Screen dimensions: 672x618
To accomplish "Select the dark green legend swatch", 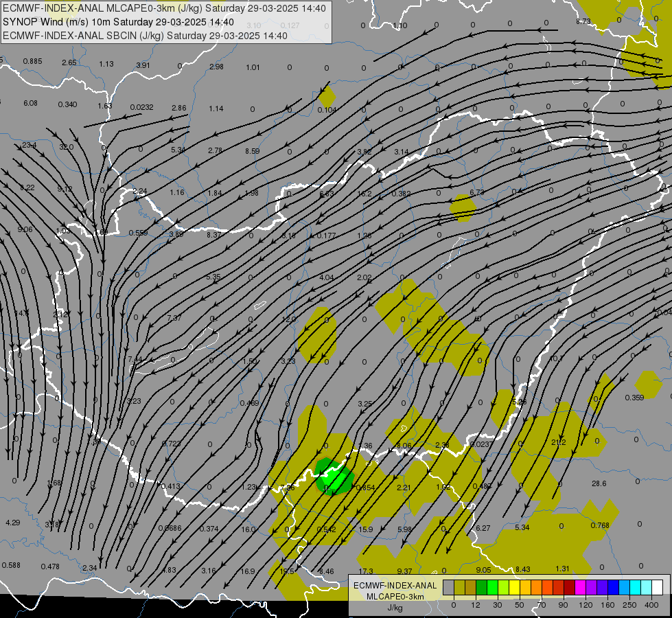I will tap(482, 588).
